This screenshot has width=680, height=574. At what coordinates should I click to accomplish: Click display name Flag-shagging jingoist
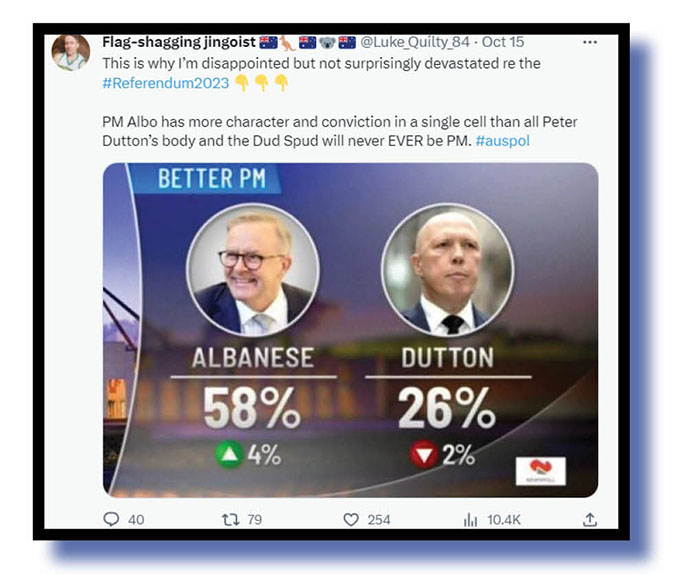179,42
